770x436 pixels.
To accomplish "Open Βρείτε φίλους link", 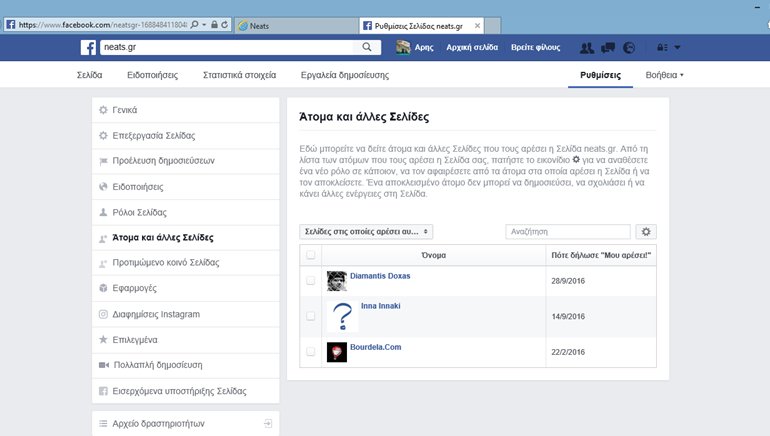I will 535,48.
